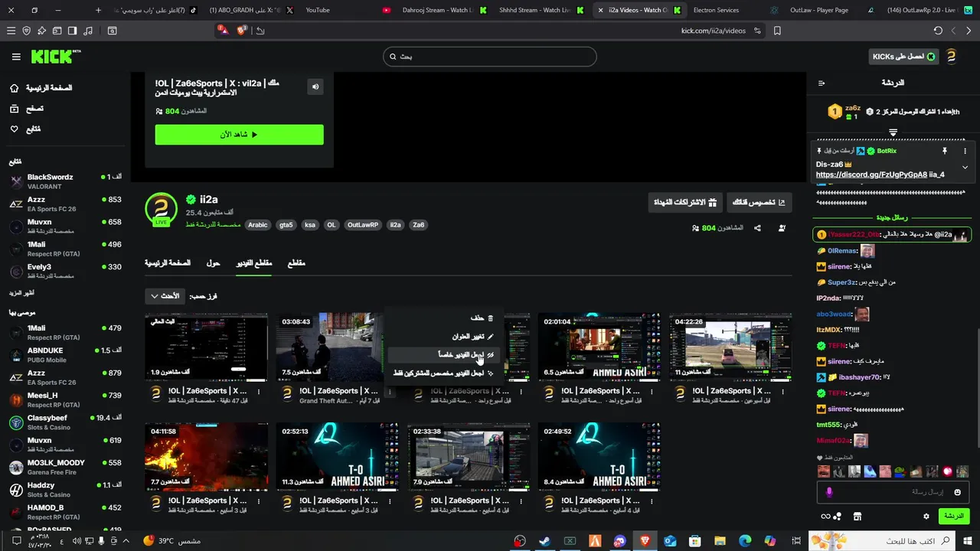Open options for the 02:01:04 video
Screen dimensions: 980x551
(x=652, y=391)
